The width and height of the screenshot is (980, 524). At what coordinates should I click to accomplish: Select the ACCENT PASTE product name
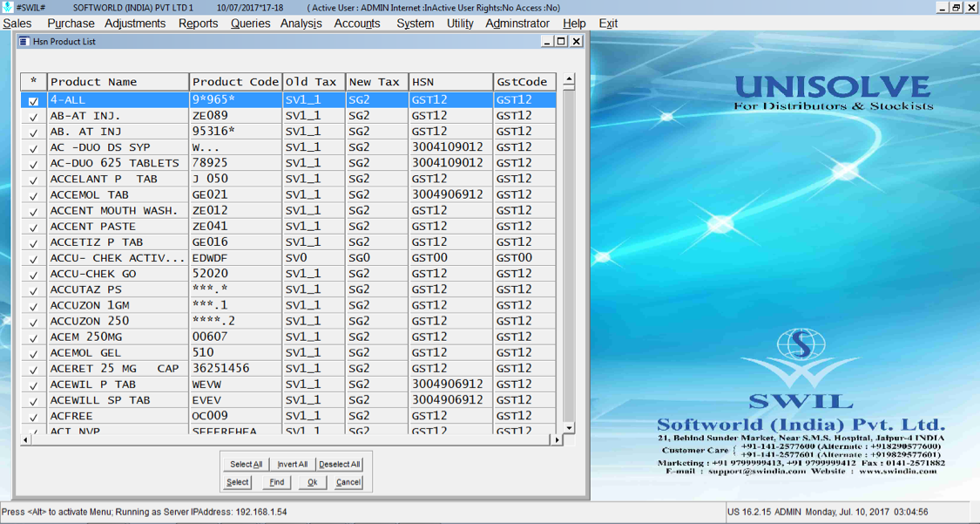(92, 227)
